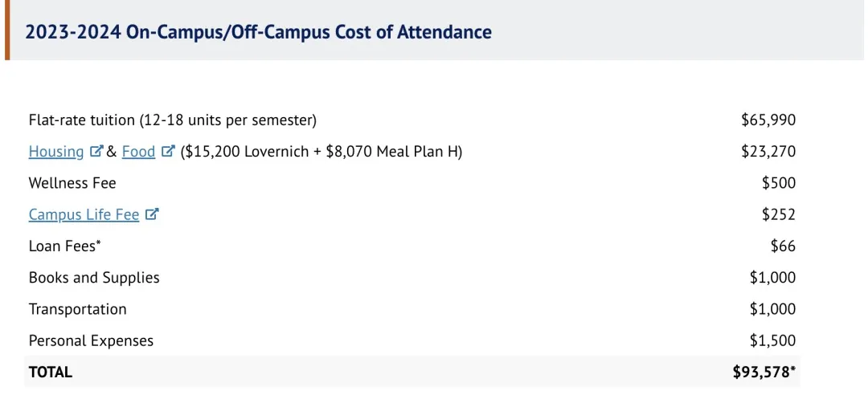Click the $93,578 total amount
868x399 pixels.
[x=765, y=373]
